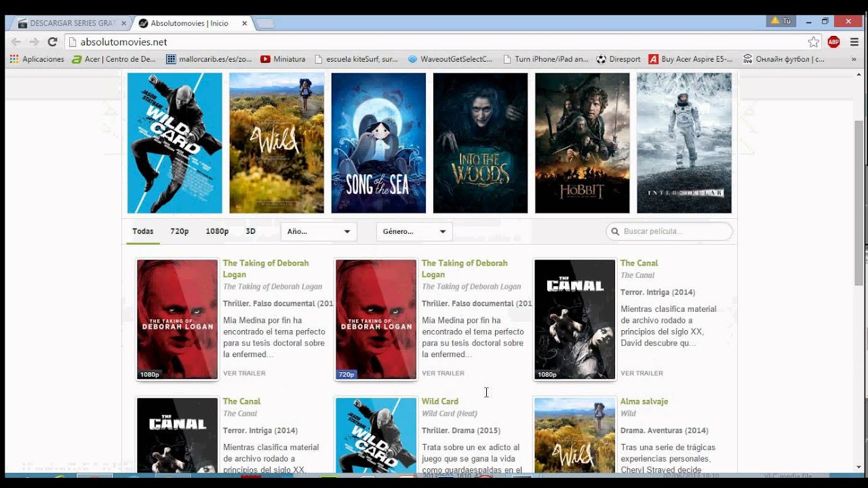
Task: Bookmark the page with the star icon
Action: pos(814,42)
